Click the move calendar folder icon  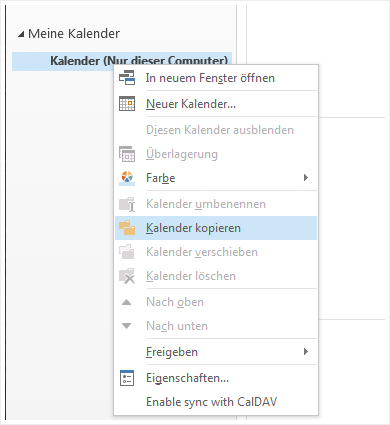tap(127, 252)
